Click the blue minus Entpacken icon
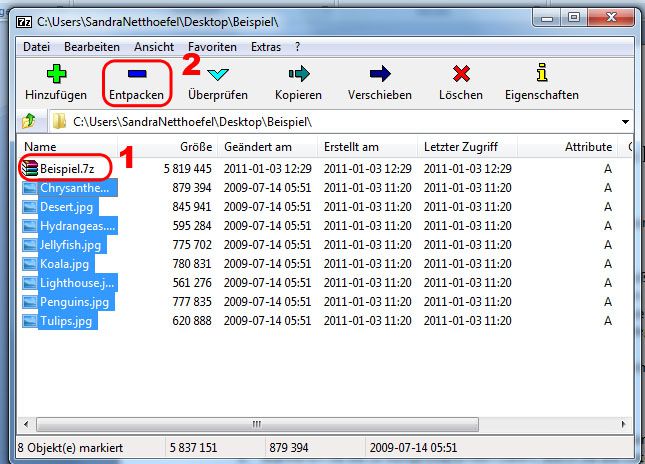The image size is (645, 464). pyautogui.click(x=137, y=74)
